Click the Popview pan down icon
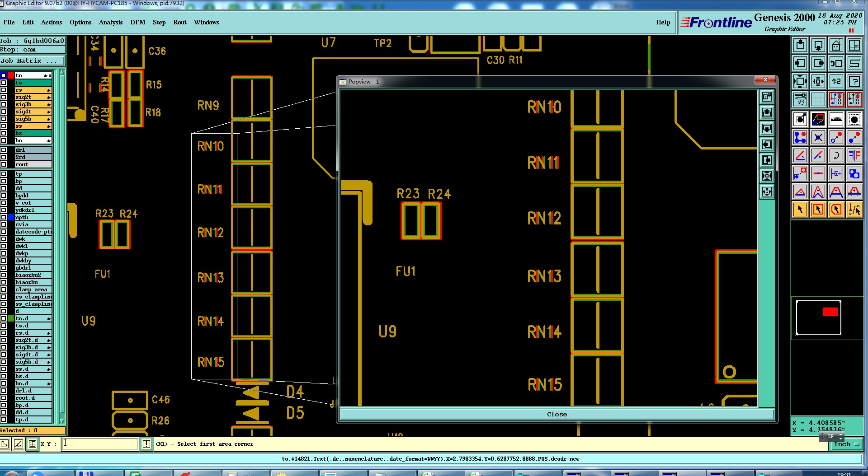 pos(767,128)
